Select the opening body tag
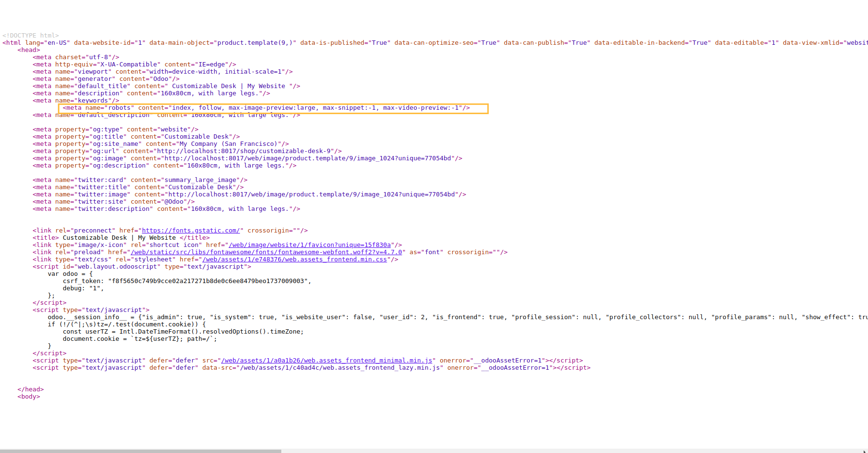This screenshot has width=868, height=453. pos(29,397)
